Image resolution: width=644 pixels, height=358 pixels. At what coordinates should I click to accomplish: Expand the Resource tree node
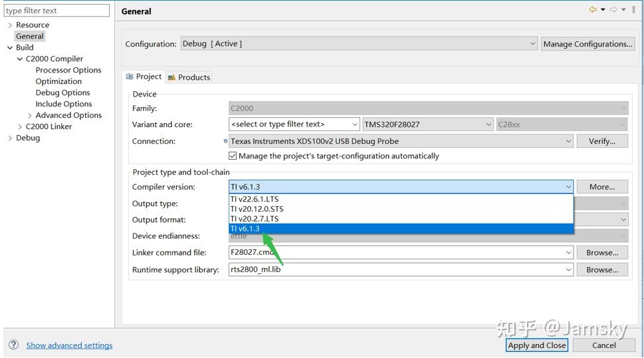click(x=9, y=25)
